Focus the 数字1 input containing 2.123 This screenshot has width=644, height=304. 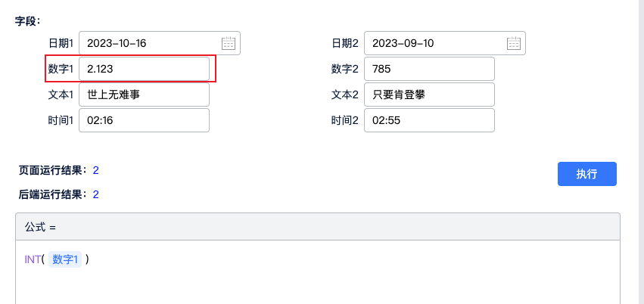click(144, 69)
